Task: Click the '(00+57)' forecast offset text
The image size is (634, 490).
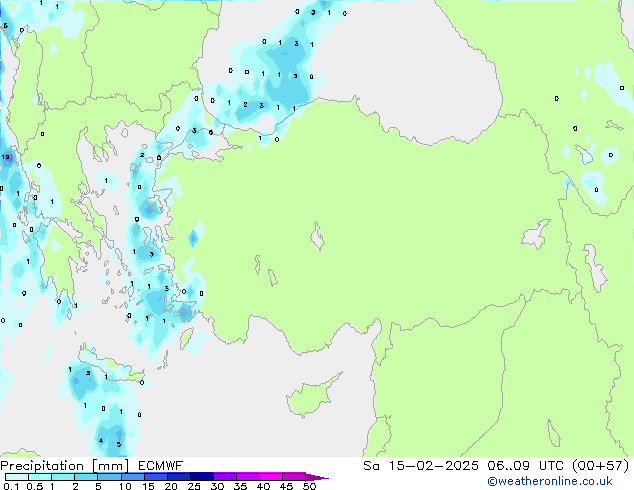Action: pos(600,466)
